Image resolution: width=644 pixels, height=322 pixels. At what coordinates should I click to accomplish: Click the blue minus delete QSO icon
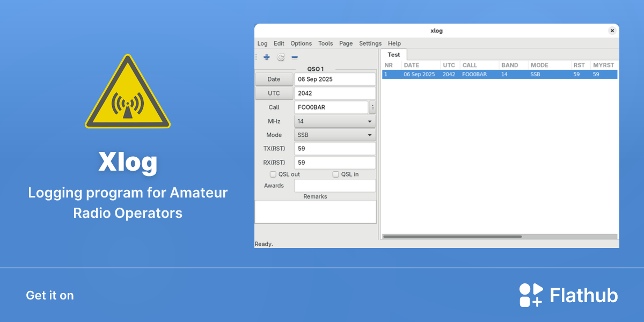pos(295,57)
